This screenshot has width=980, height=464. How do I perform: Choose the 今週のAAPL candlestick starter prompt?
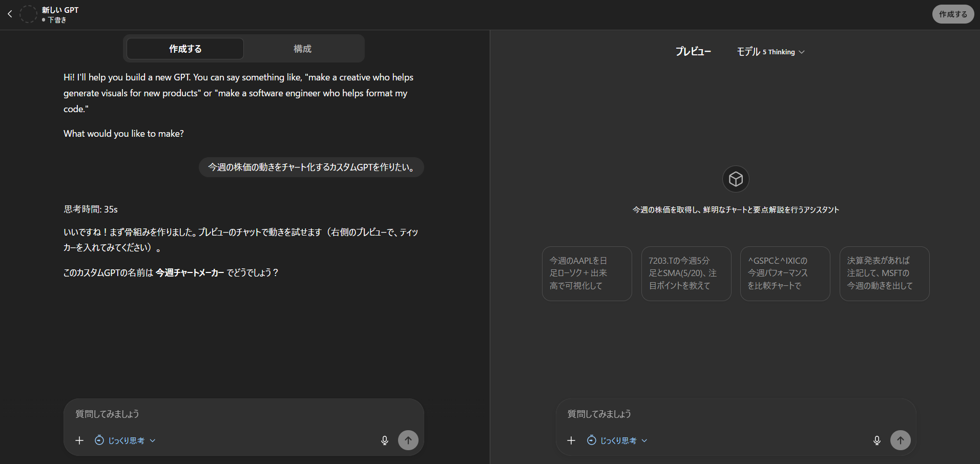point(587,273)
